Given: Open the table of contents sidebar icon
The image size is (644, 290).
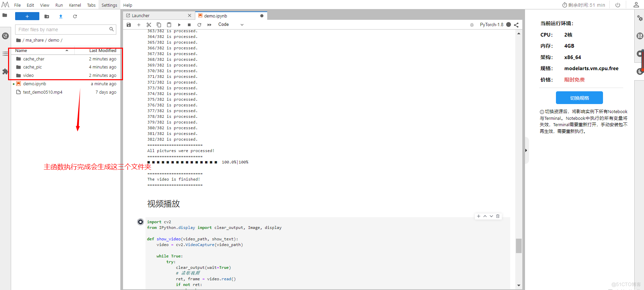Looking at the screenshot, I should pos(5,54).
